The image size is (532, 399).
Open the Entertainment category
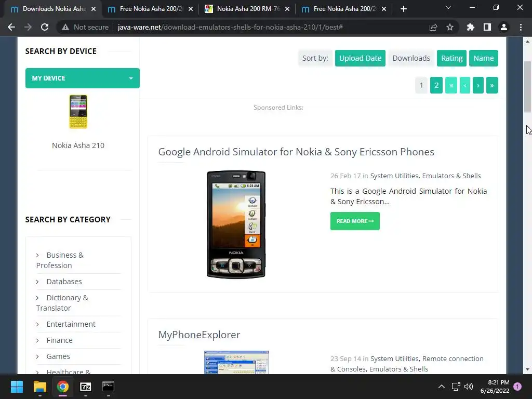(71, 324)
